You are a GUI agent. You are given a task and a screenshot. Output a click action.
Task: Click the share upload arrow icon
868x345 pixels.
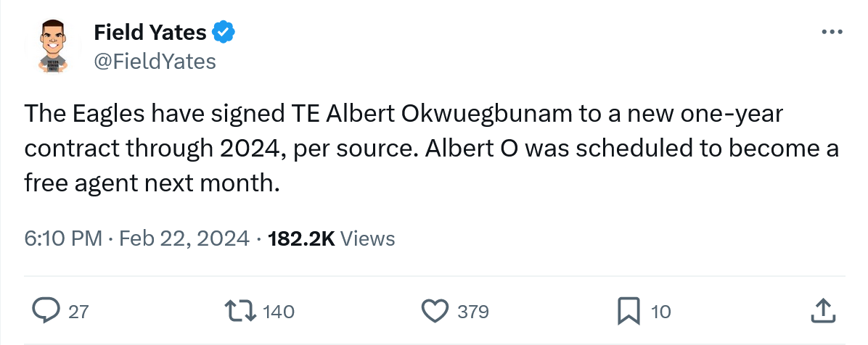coord(821,312)
